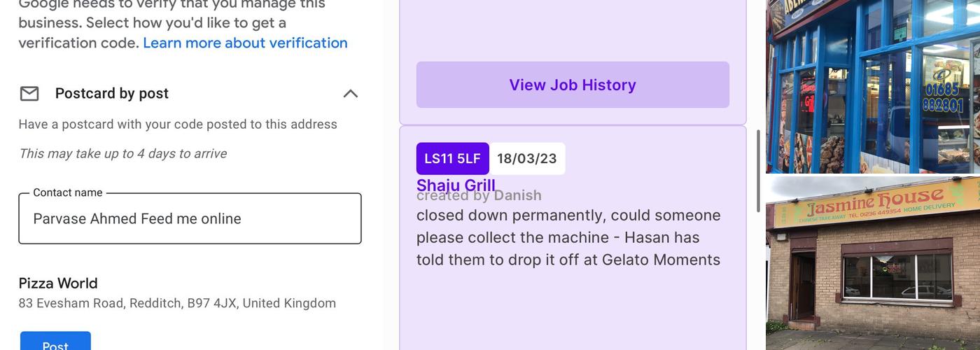Open the Jasmine House storefront photo
Image resolution: width=980 pixels, height=350 pixels.
[x=873, y=262]
